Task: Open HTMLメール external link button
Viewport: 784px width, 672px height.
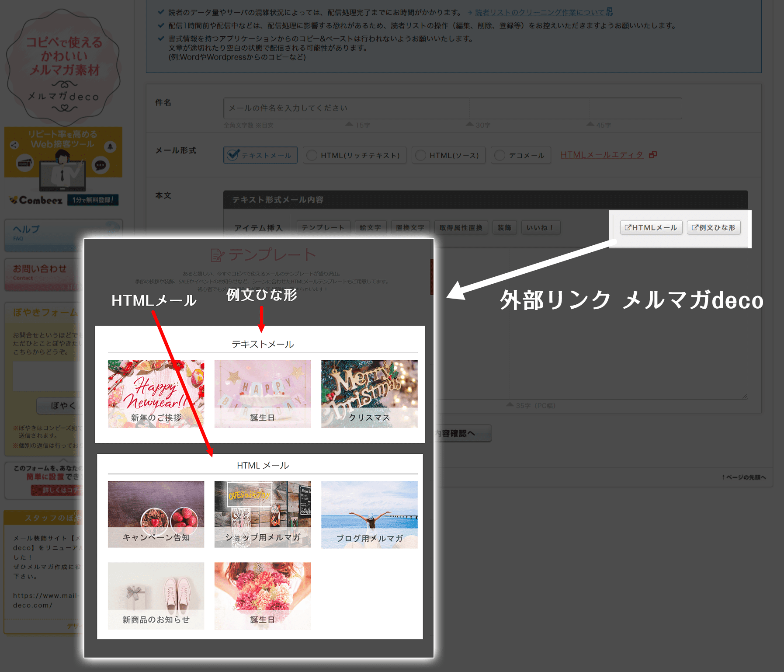Action: [651, 227]
